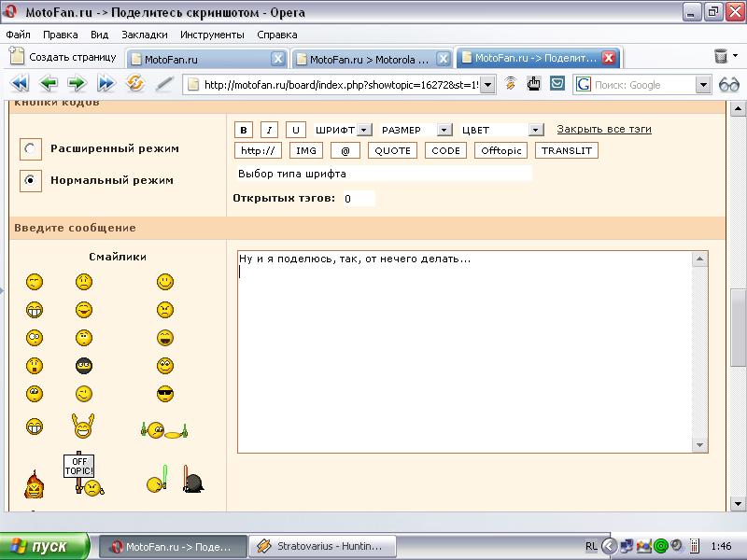The width and height of the screenshot is (747, 560).
Task: Click into the message text area
Action: (x=465, y=352)
